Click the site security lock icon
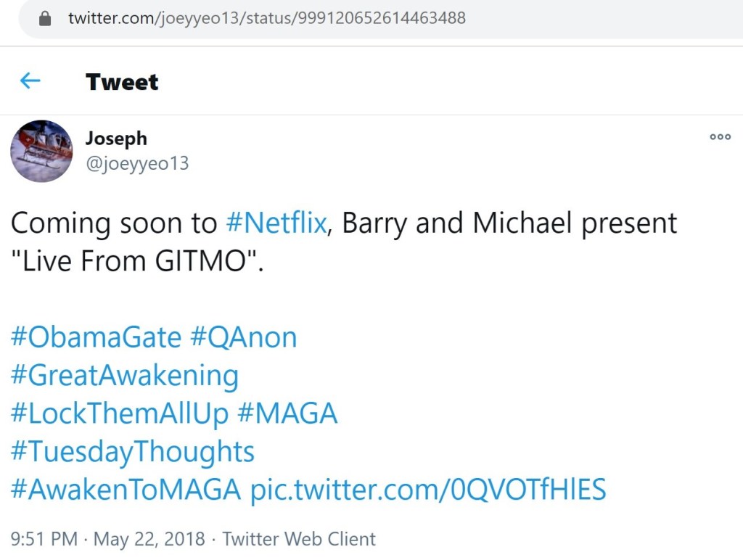Screen dimensions: 743x560 tap(46, 19)
